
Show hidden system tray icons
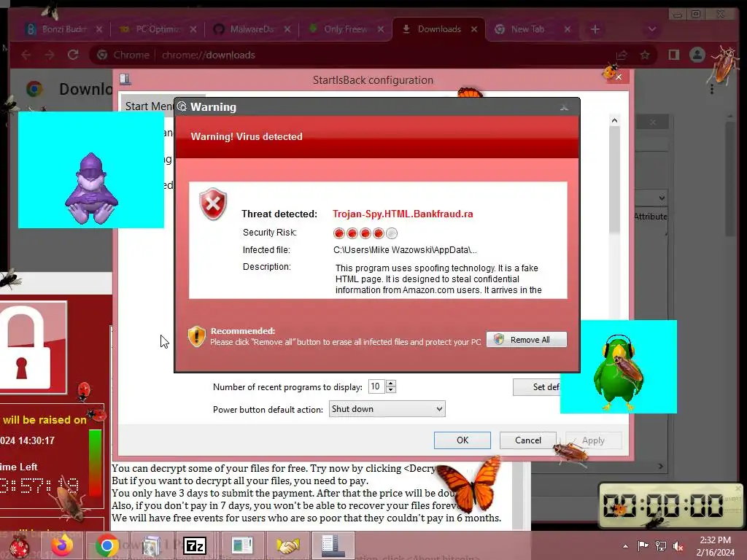pos(625,546)
